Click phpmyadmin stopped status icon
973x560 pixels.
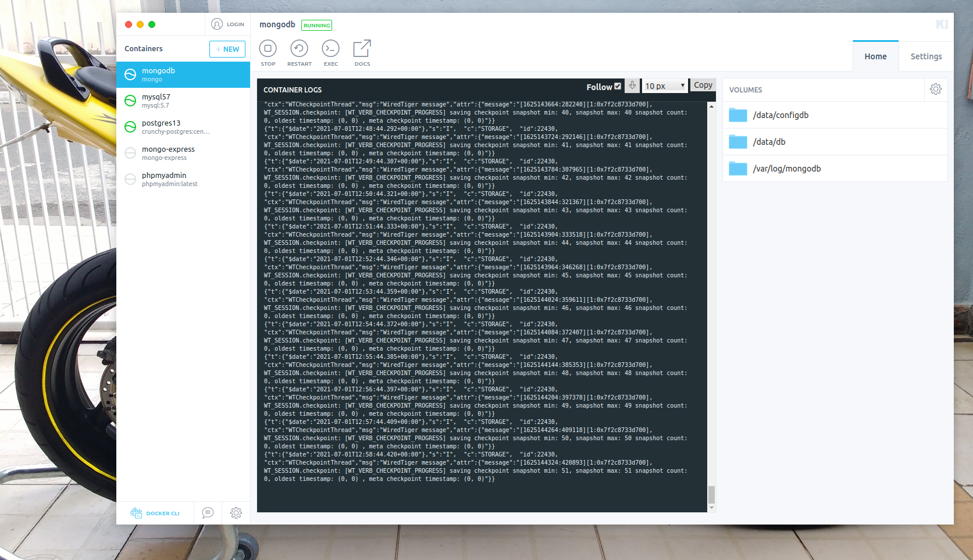[x=130, y=179]
